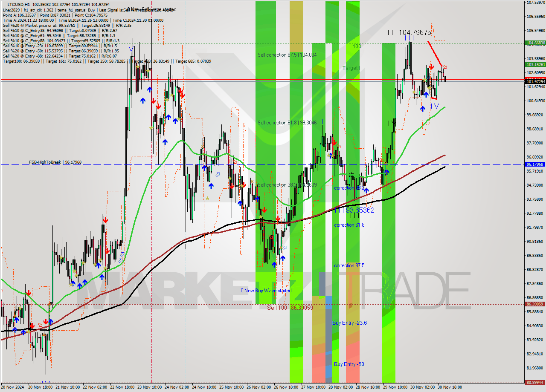Click the green 104.66838 price tag
This screenshot has width=546, height=392.
[x=535, y=43]
